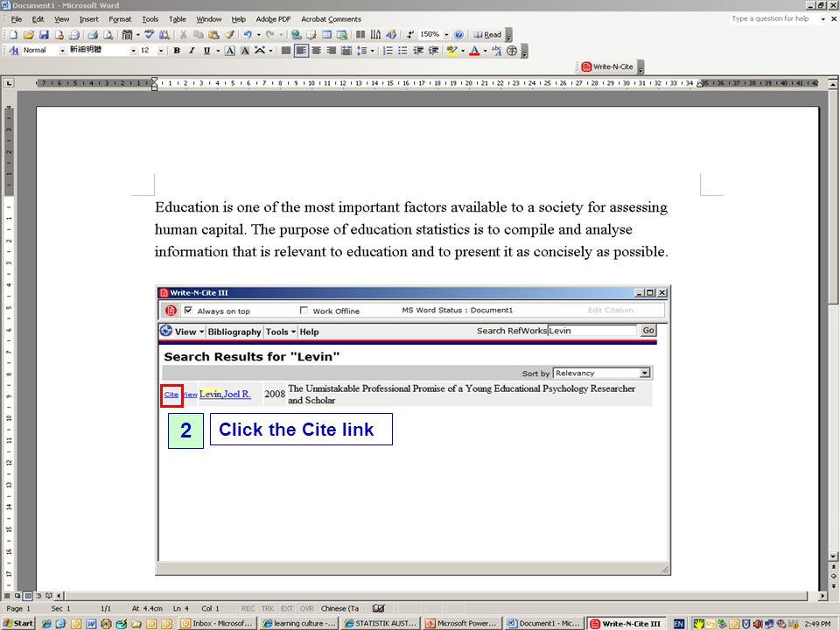
Task: Apply italic formatting
Action: coord(192,51)
